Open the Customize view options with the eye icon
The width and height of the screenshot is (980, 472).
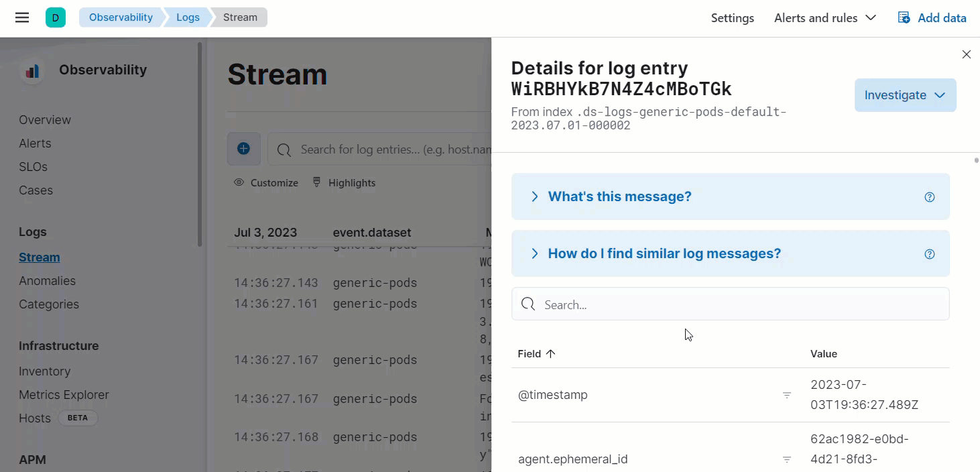239,182
